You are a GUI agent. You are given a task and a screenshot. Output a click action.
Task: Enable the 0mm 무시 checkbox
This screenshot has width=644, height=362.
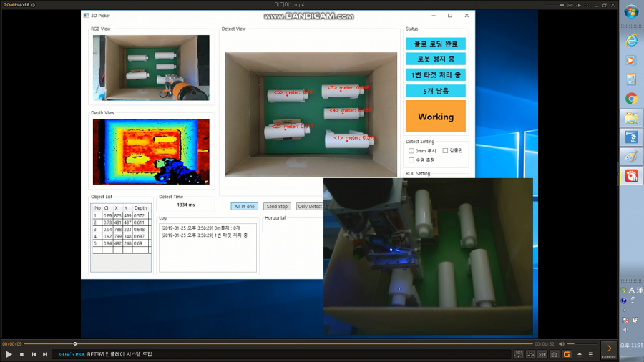click(411, 151)
